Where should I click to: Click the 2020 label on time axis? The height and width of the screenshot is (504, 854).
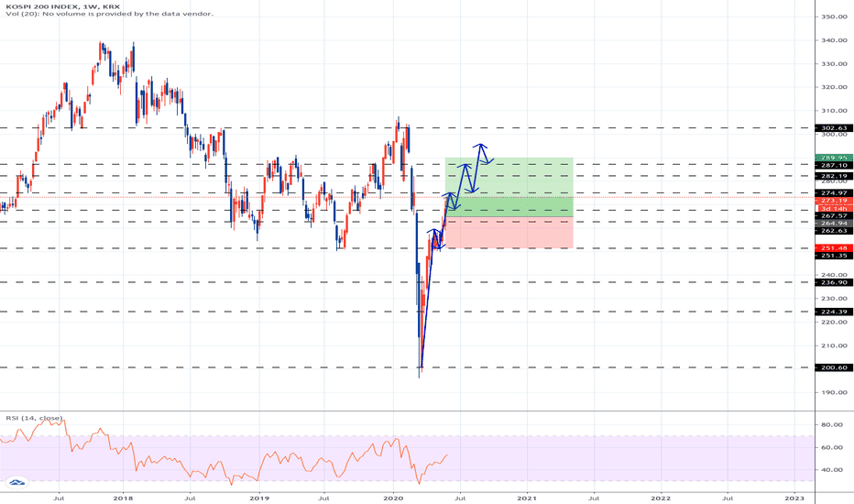click(x=393, y=498)
